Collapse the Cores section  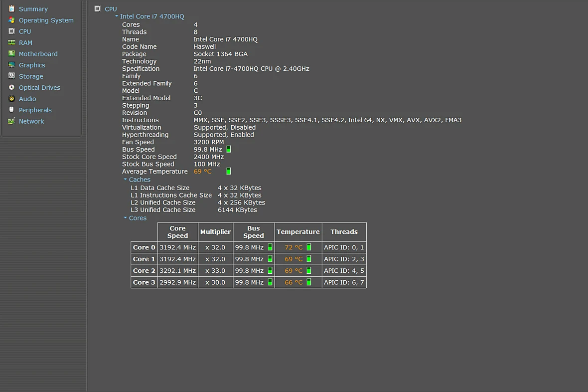125,218
